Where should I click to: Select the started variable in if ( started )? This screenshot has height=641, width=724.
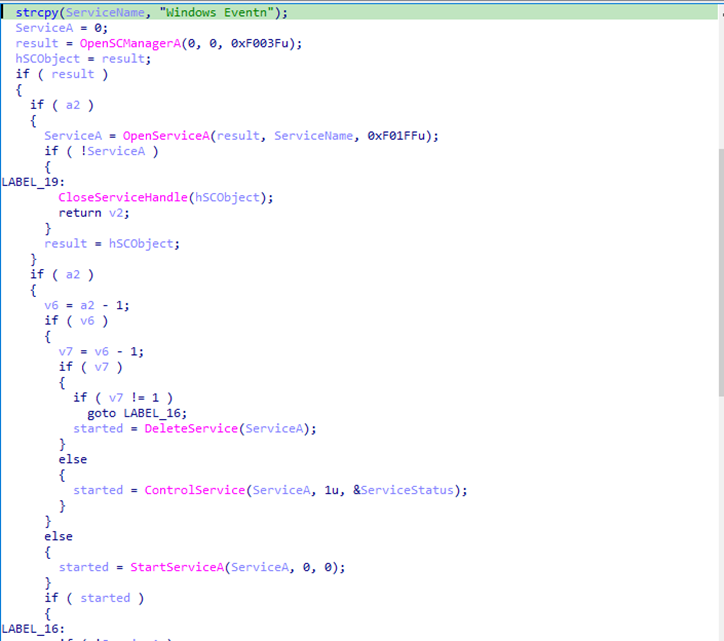click(106, 598)
